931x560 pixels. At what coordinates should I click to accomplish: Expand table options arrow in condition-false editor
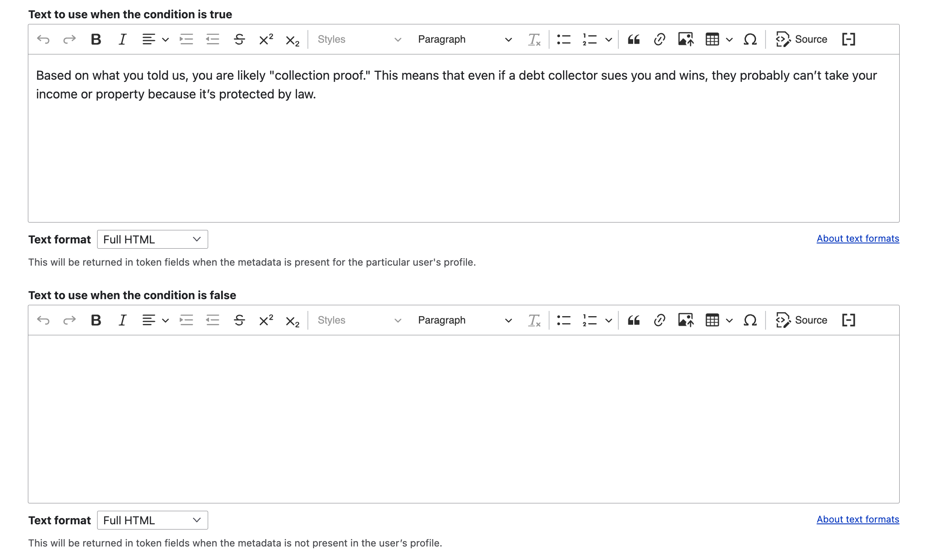[x=729, y=320]
